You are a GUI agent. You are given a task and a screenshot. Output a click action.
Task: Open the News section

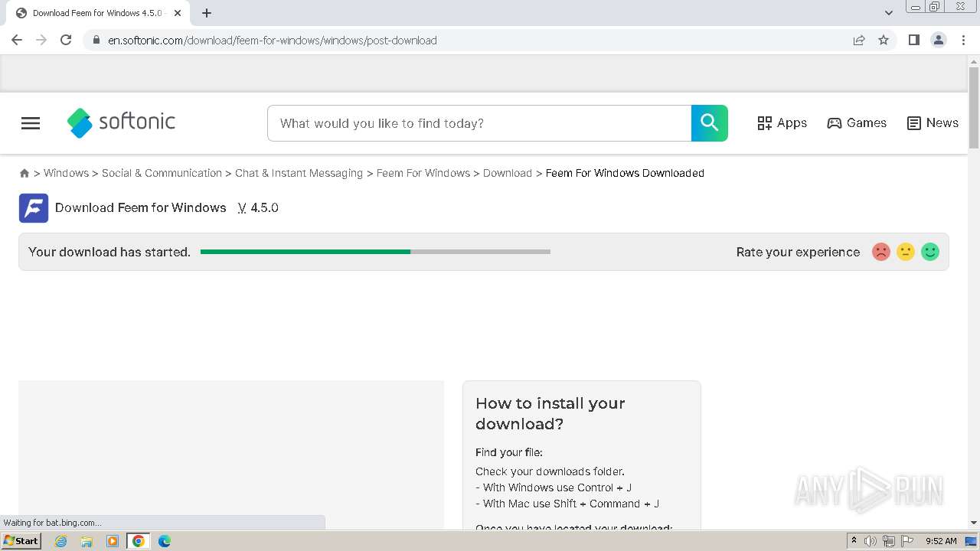(x=933, y=123)
